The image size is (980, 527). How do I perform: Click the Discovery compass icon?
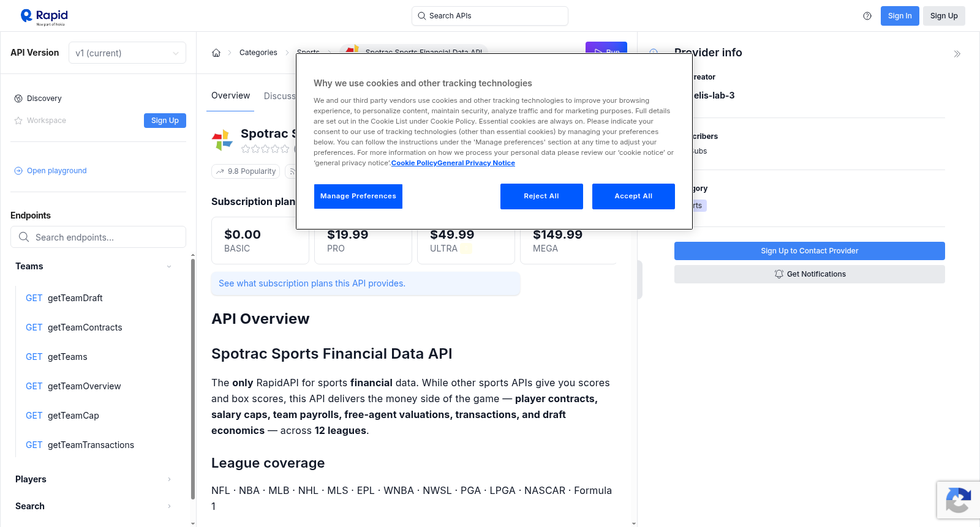(18, 99)
